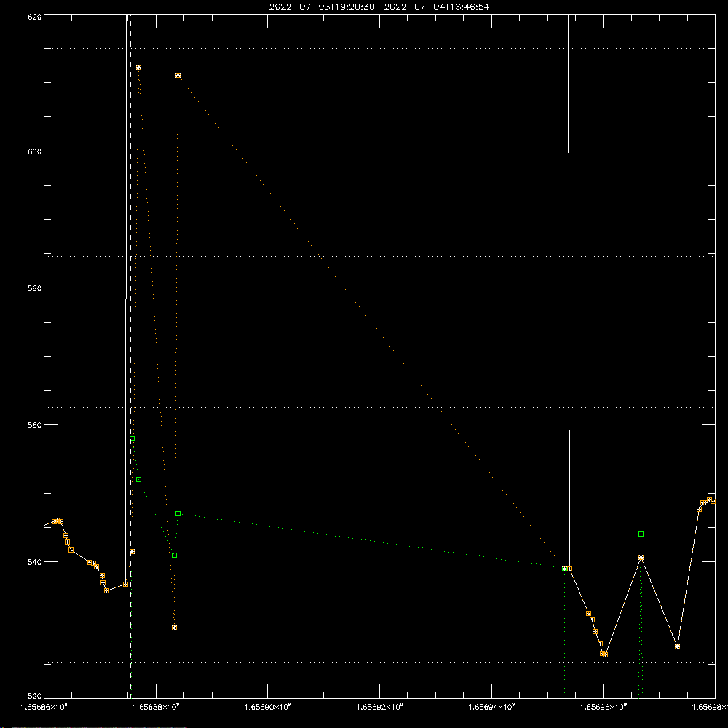Click the y-axis label 580
Viewport: 728px width, 728px height.
pyautogui.click(x=35, y=288)
